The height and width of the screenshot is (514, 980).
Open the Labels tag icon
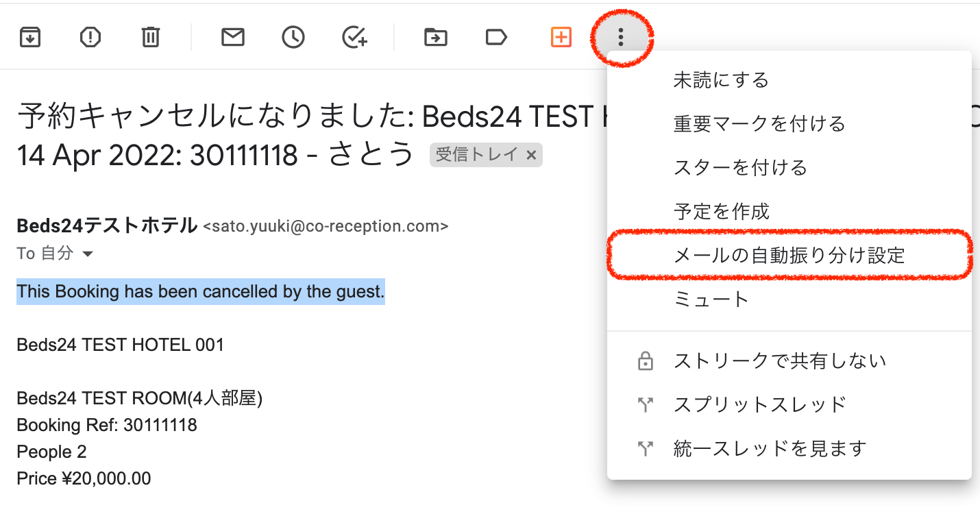point(495,37)
